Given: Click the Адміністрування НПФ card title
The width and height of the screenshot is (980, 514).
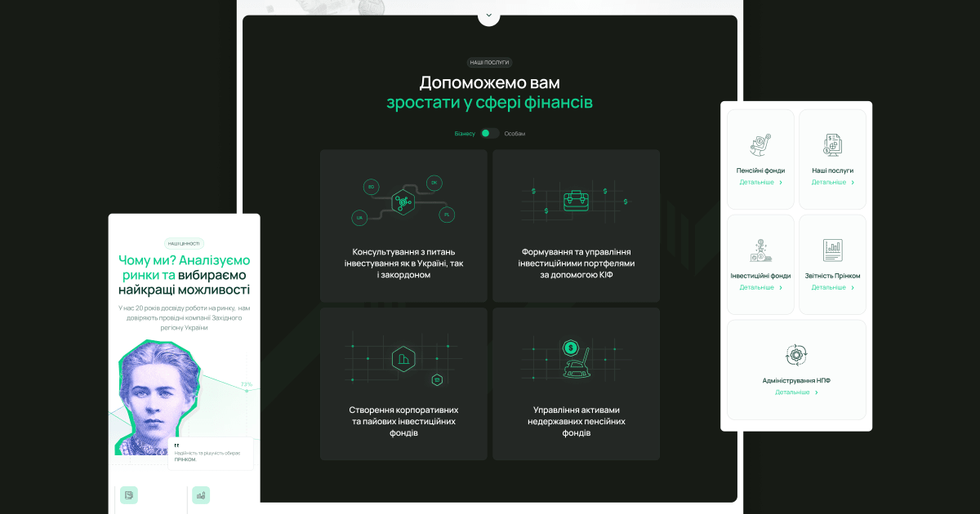Looking at the screenshot, I should pyautogui.click(x=796, y=381).
